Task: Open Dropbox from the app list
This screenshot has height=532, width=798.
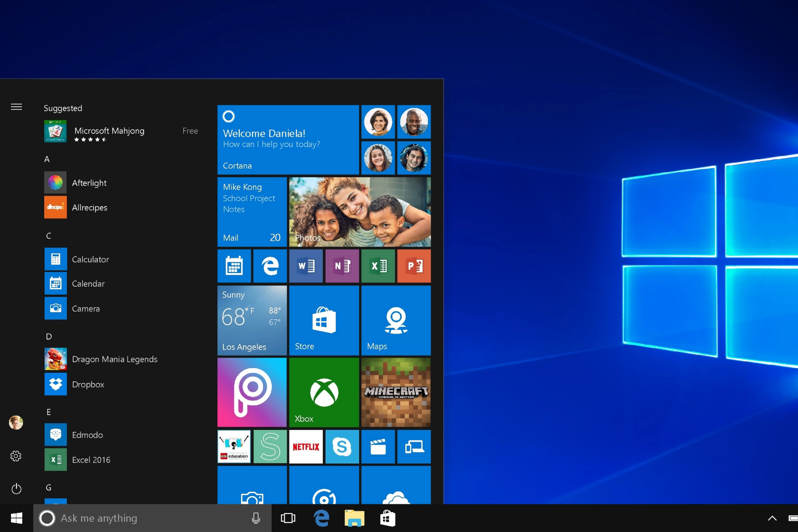Action: (x=88, y=384)
